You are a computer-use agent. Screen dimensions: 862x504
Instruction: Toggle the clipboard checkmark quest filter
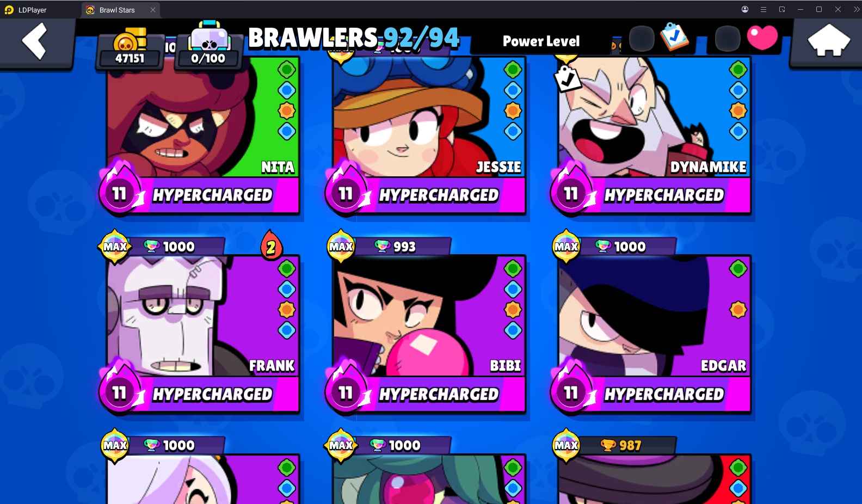click(674, 37)
